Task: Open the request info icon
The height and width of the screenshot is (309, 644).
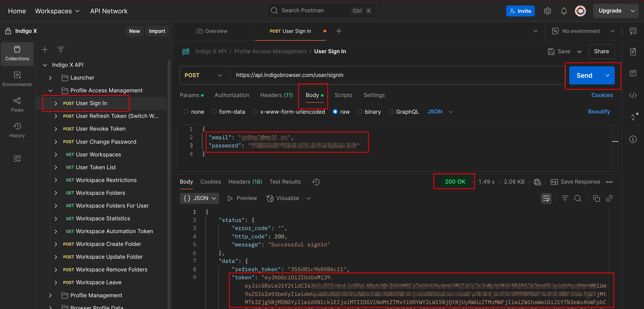Action: 633,139
